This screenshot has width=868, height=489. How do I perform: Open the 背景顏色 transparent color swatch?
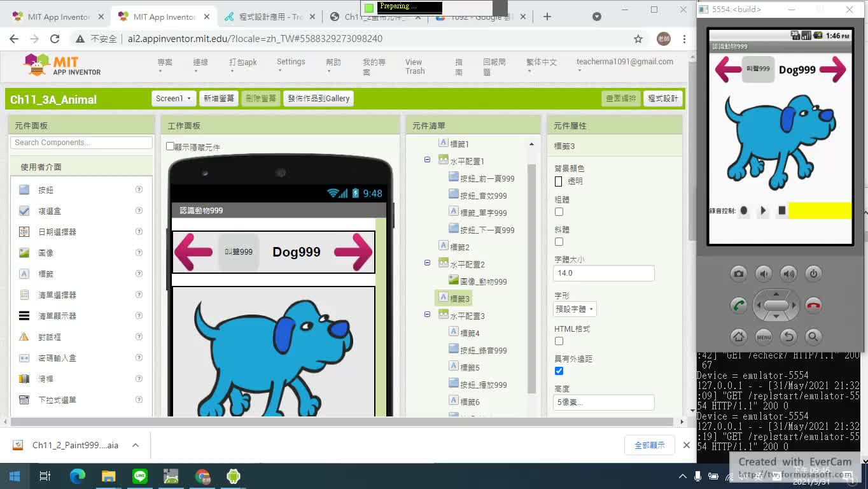[559, 181]
